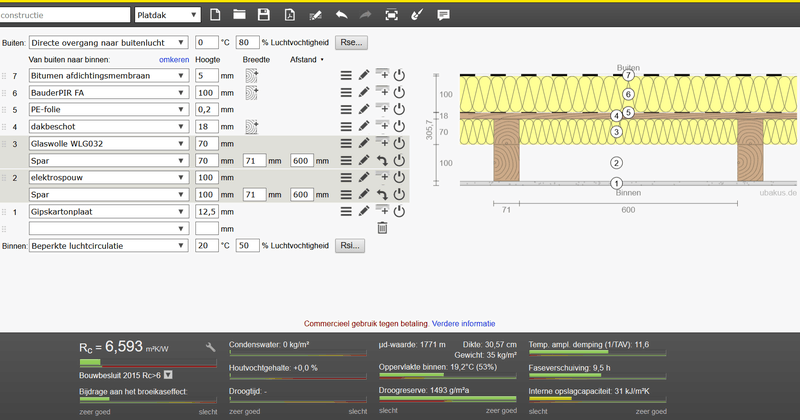This screenshot has width=800, height=420.
Task: Remove spar from layer 3 with return arrow
Action: 382,161
